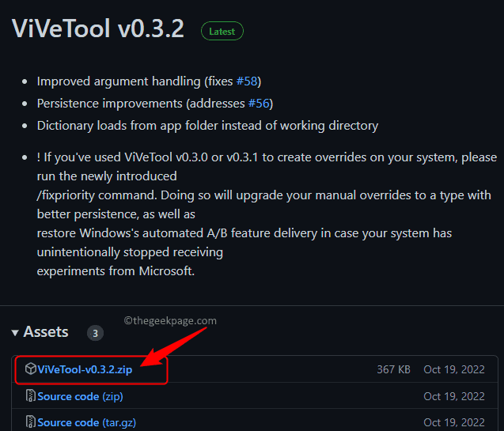Click the date on the Source code (zip) row
504x431 pixels.
click(x=454, y=396)
